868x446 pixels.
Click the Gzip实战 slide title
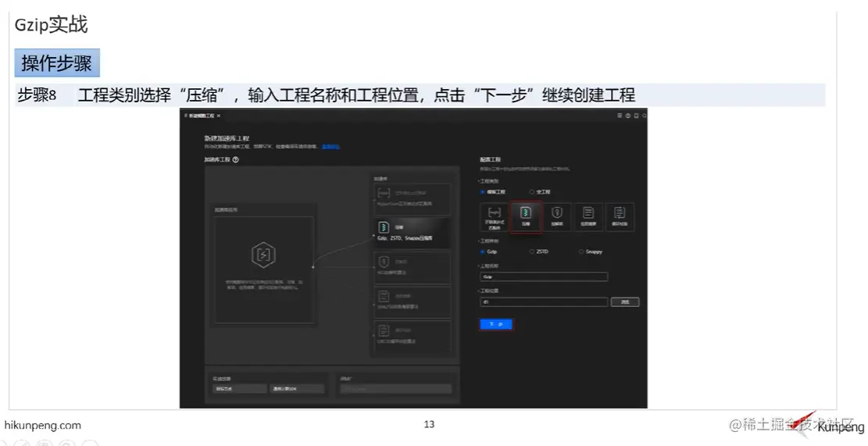pyautogui.click(x=51, y=25)
